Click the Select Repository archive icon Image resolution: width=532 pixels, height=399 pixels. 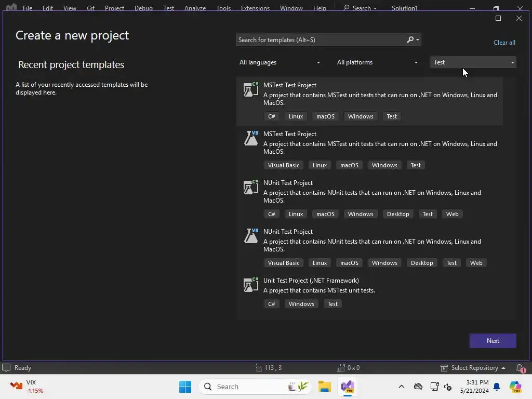pos(444,368)
